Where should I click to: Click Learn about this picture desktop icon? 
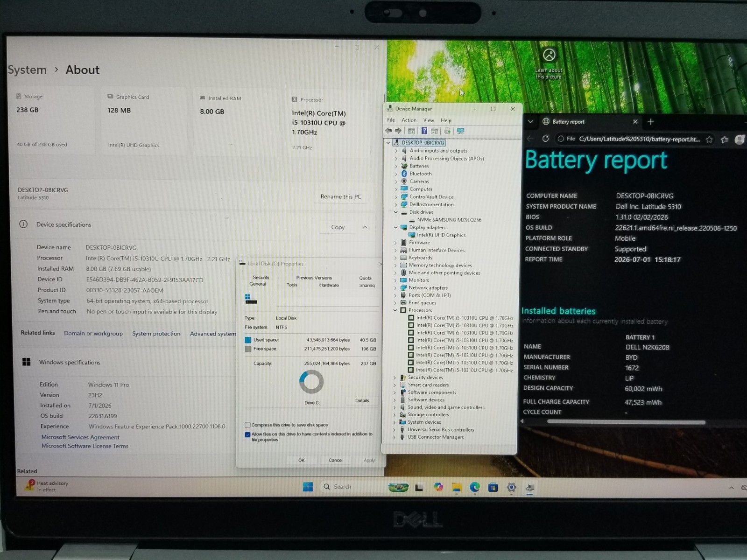pyautogui.click(x=549, y=64)
